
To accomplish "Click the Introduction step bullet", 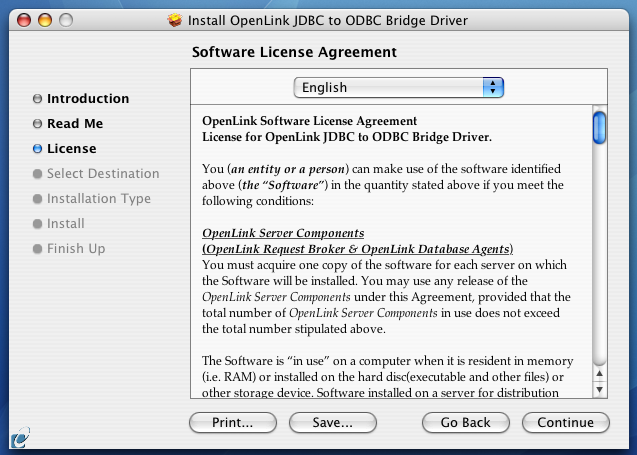I will 37,99.
